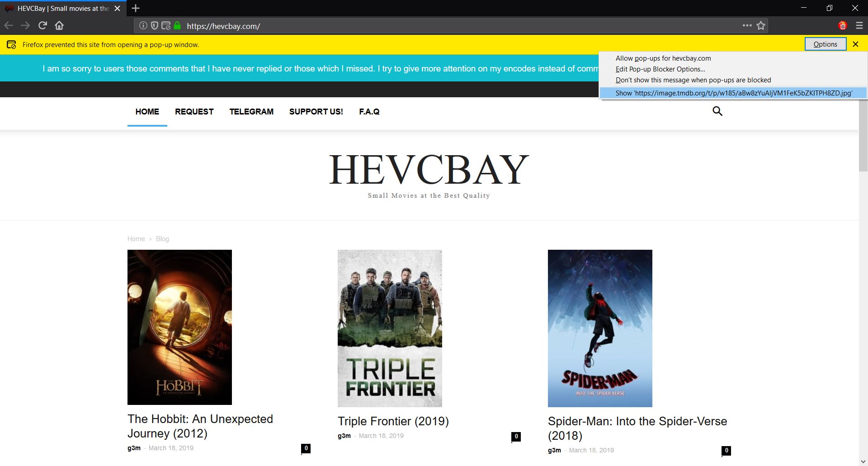
Task: Open the Spider-Man Spider-Verse poster thumbnail
Action: tap(600, 328)
